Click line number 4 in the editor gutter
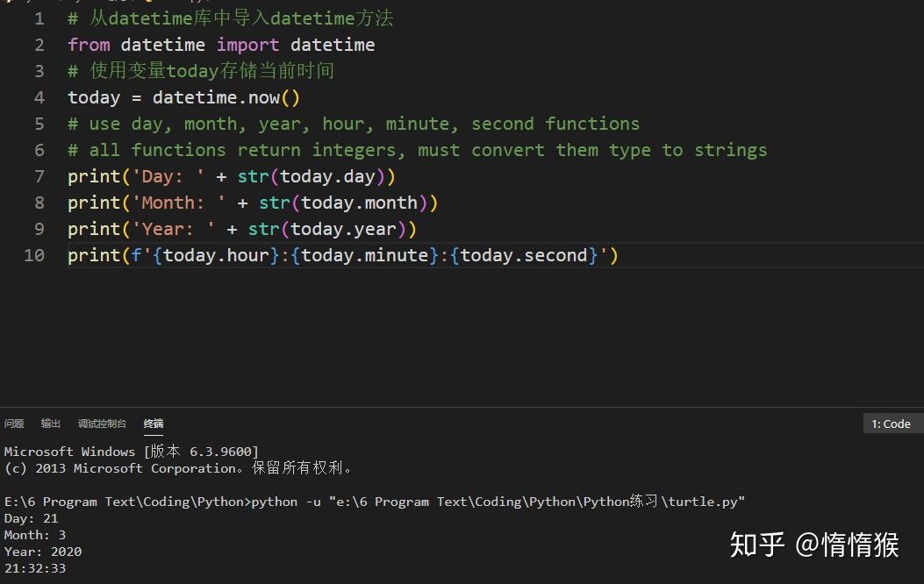This screenshot has height=584, width=924. coord(39,97)
